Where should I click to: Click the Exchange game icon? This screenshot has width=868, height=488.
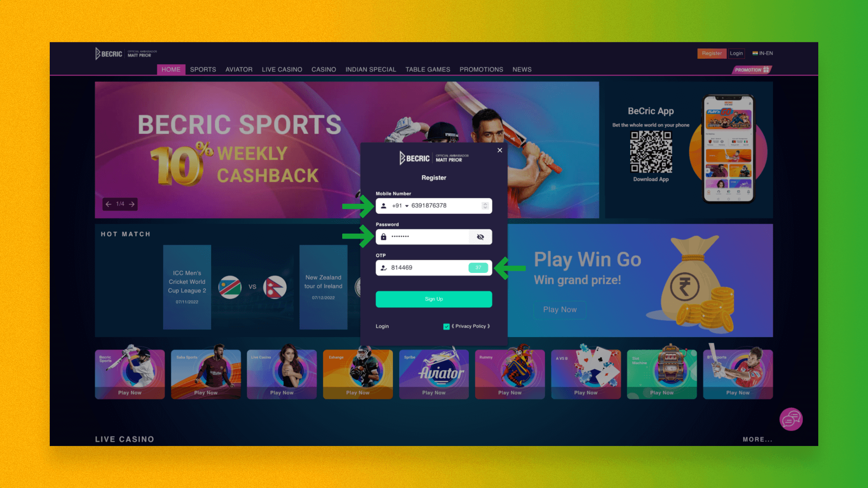tap(357, 372)
